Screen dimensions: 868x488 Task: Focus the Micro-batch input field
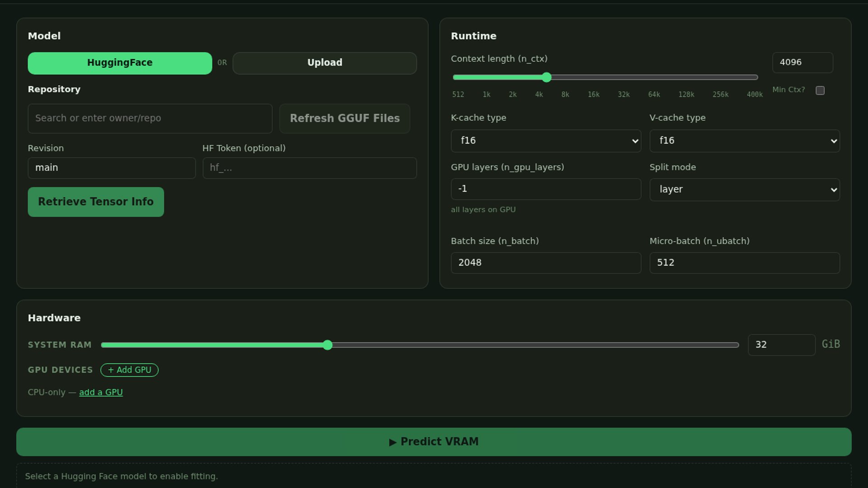[744, 263]
